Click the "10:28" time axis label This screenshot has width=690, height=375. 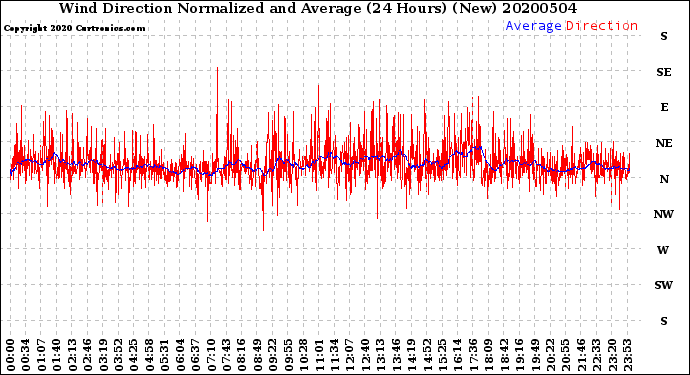304,355
